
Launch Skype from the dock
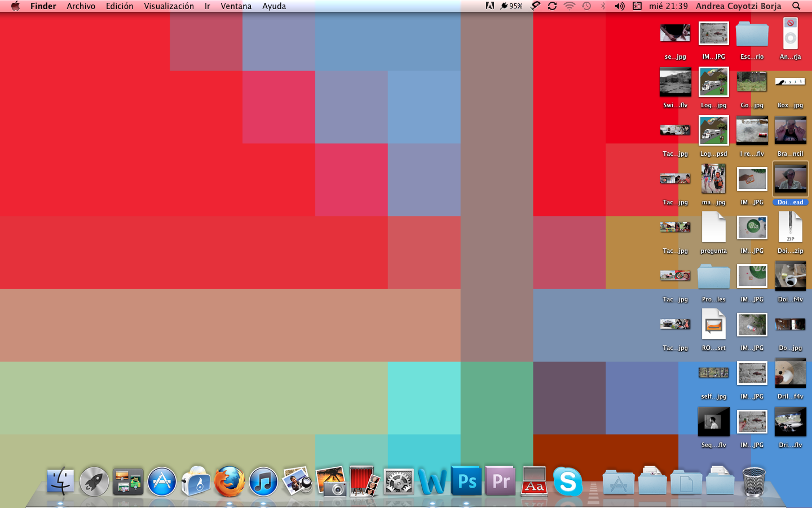pyautogui.click(x=567, y=481)
